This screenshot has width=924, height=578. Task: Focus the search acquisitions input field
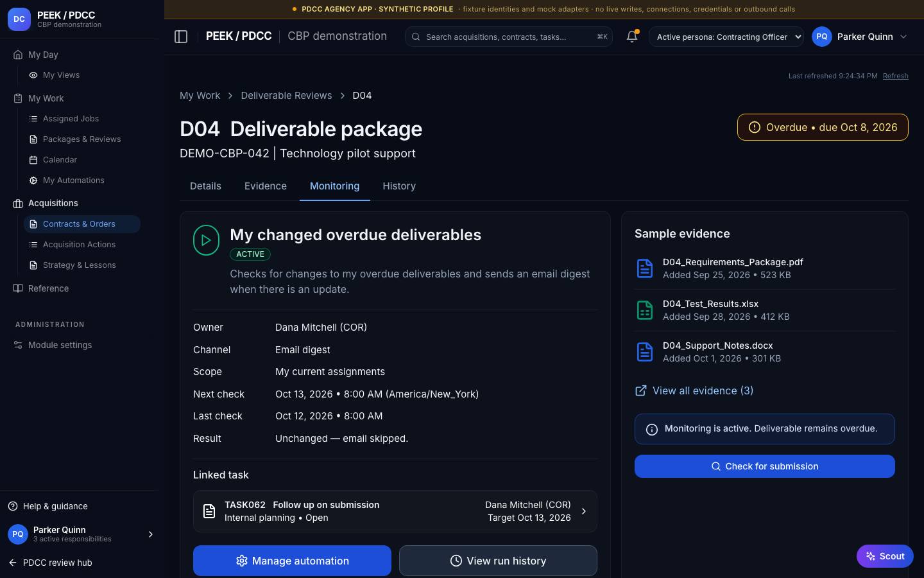click(508, 37)
